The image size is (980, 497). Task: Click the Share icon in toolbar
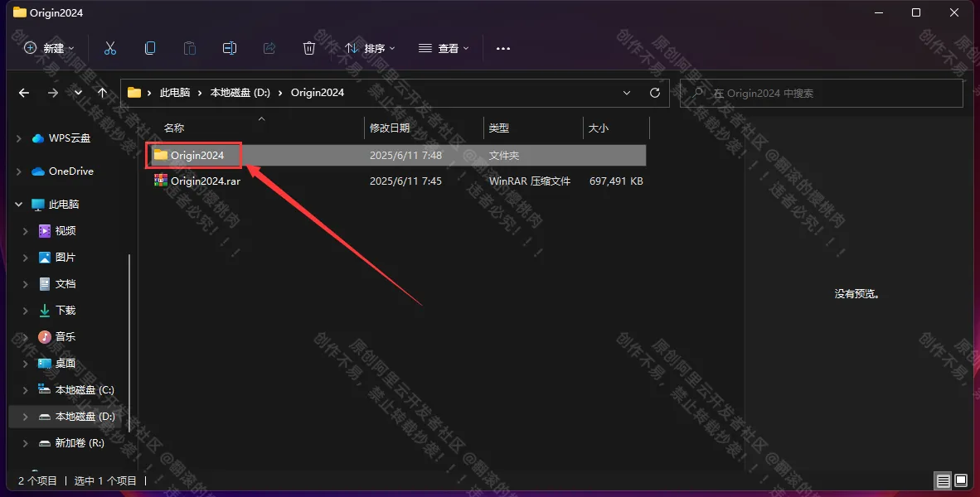point(269,48)
